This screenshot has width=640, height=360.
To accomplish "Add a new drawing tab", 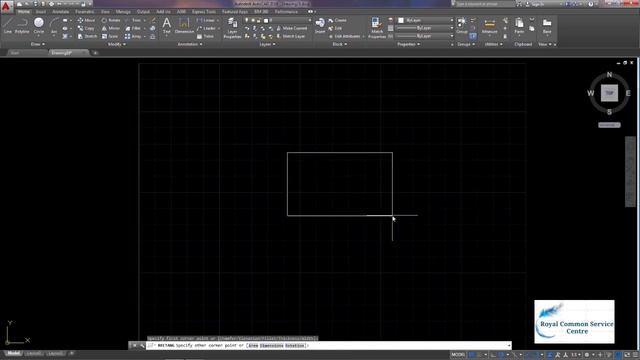I will [x=95, y=53].
